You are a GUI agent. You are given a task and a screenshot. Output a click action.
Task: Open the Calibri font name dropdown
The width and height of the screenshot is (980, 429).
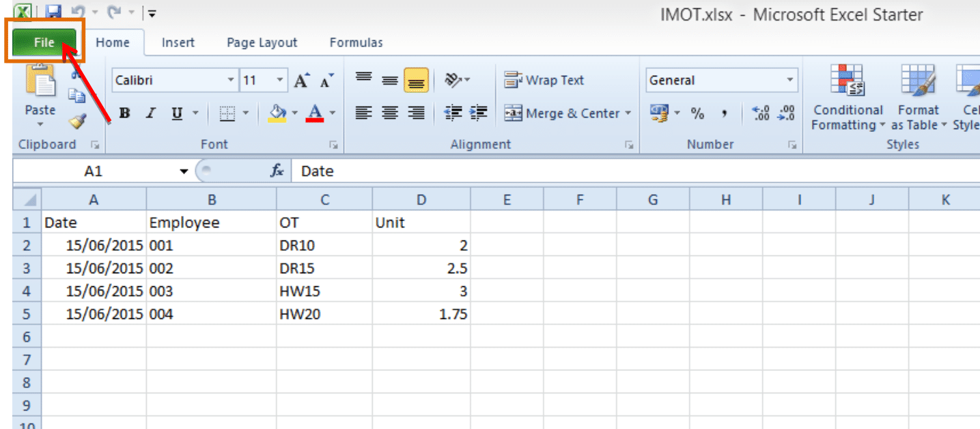pos(231,81)
